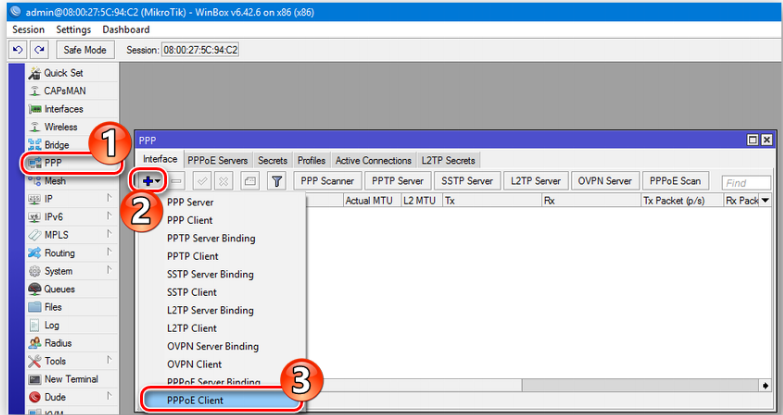Switch to the L2TP Secrets tab
Image resolution: width=783 pixels, height=415 pixels.
448,161
